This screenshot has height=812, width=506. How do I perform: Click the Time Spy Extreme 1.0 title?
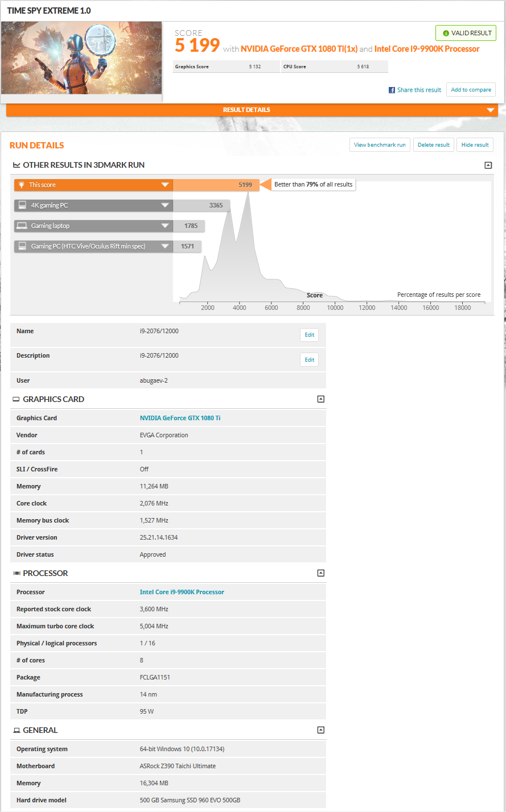tap(49, 11)
